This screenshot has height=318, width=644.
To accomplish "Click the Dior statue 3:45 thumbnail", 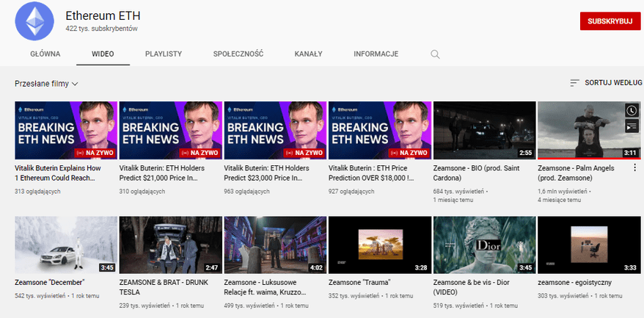I will click(x=485, y=245).
